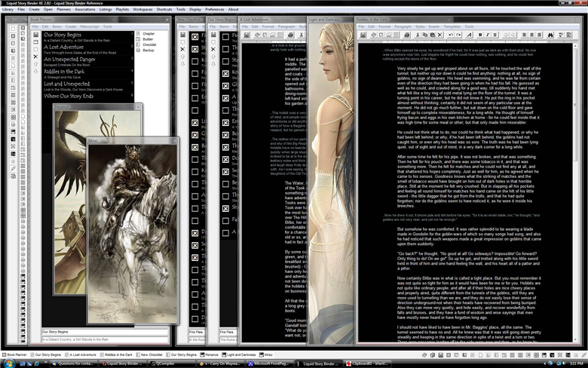588x368 pixels.
Task: Switch to Light and Darkness bottom tab
Action: click(x=238, y=354)
